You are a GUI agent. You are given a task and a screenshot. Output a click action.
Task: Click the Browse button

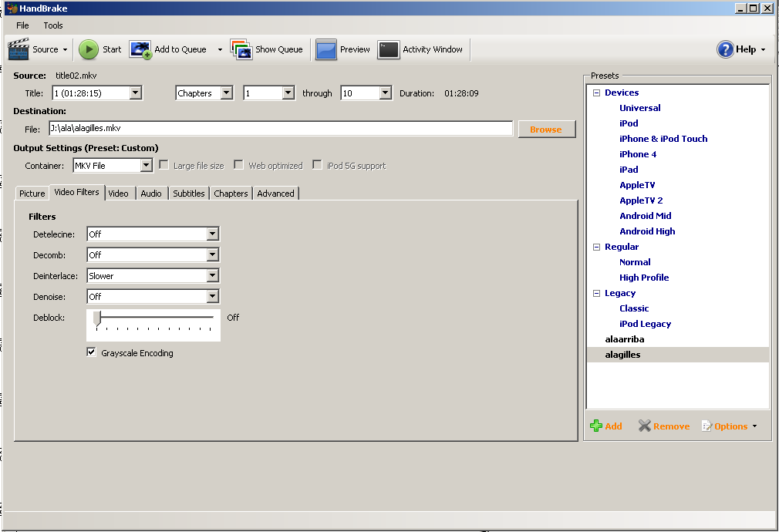[547, 130]
